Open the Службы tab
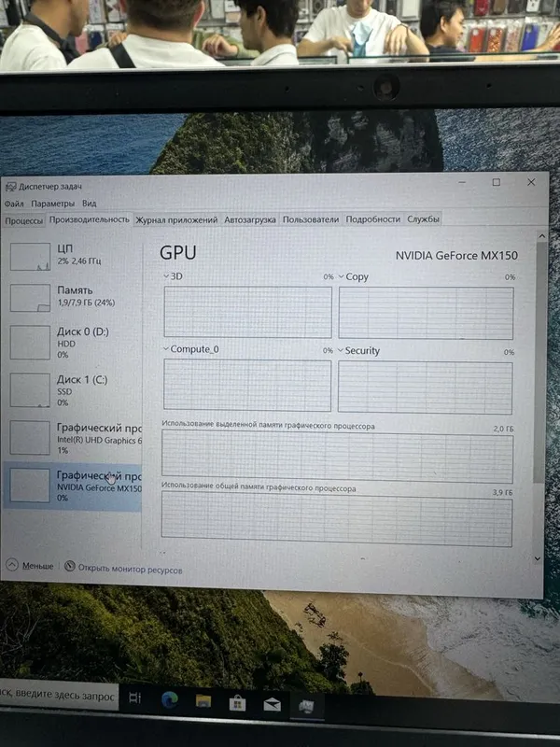Screen dimensions: 560x747 coord(423,219)
